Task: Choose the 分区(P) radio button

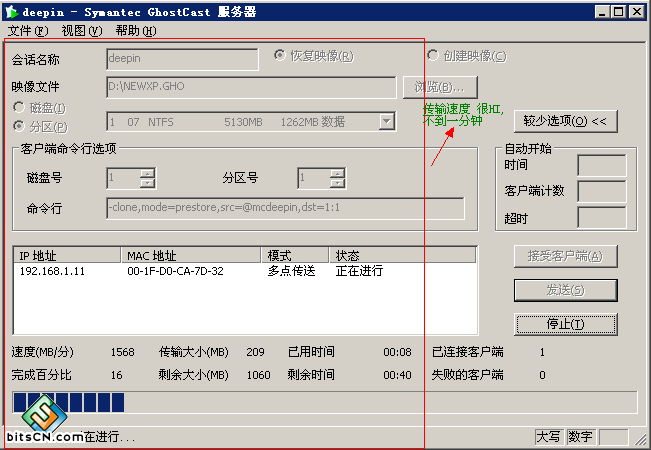Action: tap(40, 127)
